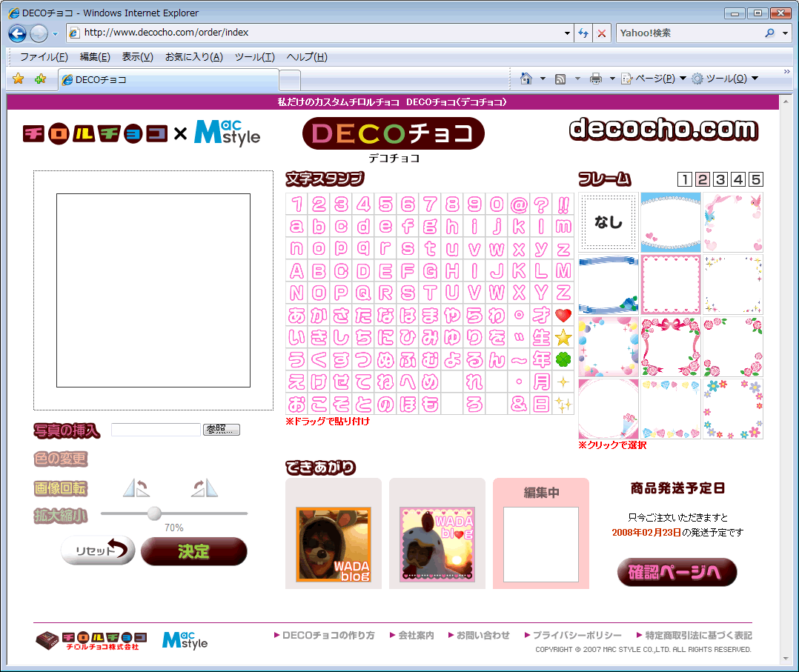Expand the address bar history dropdown
The width and height of the screenshot is (799, 672).
[567, 33]
